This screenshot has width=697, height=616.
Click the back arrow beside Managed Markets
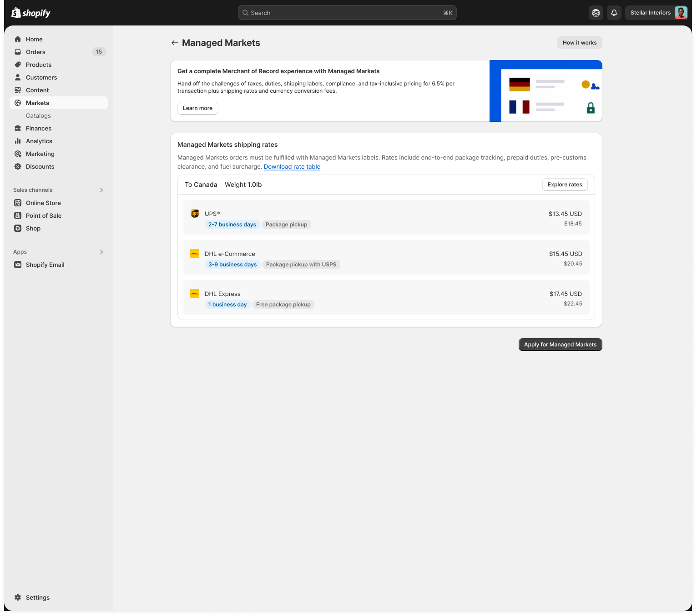click(174, 43)
